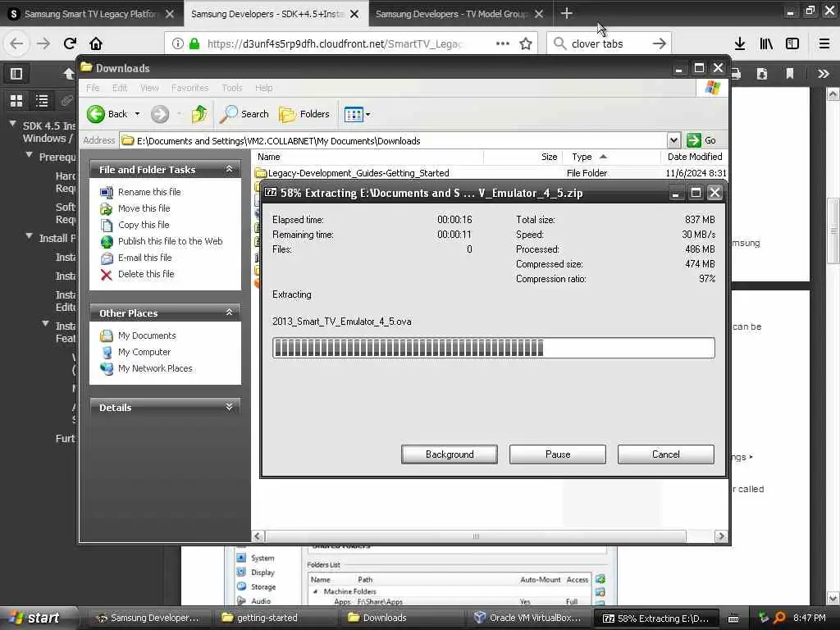
Task: Show document outline in PDF sidebar
Action: tap(42, 100)
